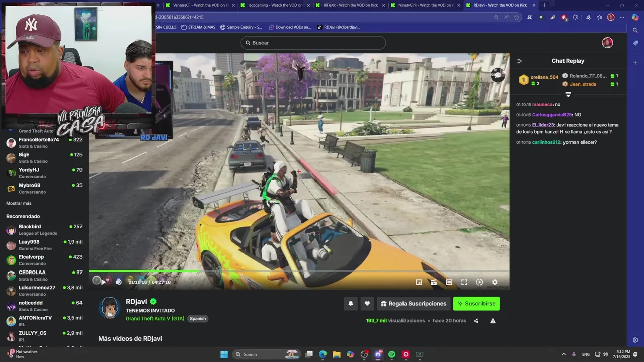This screenshot has width=644, height=362.
Task: Enable theater mode on video player
Action: (x=449, y=282)
